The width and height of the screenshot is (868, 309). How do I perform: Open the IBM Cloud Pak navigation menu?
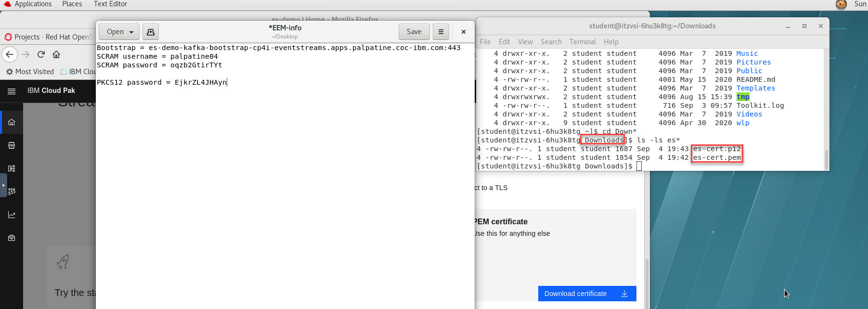(x=12, y=90)
